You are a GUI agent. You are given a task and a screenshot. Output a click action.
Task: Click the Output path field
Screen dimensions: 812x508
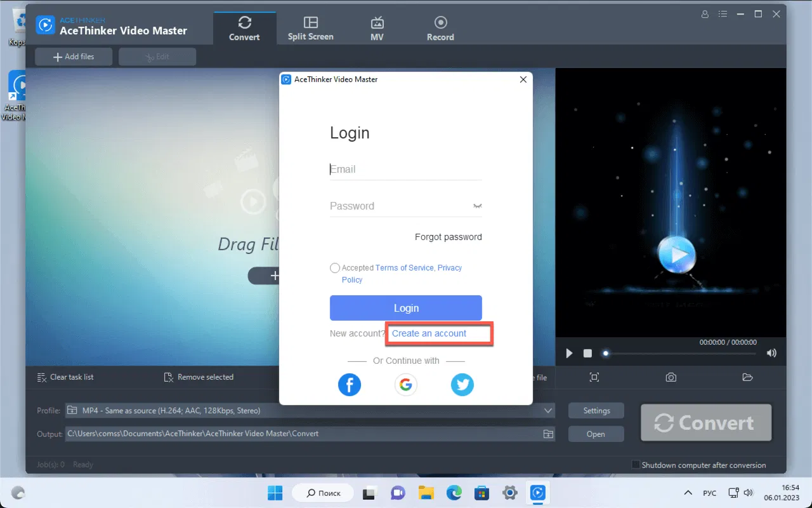tap(303, 434)
